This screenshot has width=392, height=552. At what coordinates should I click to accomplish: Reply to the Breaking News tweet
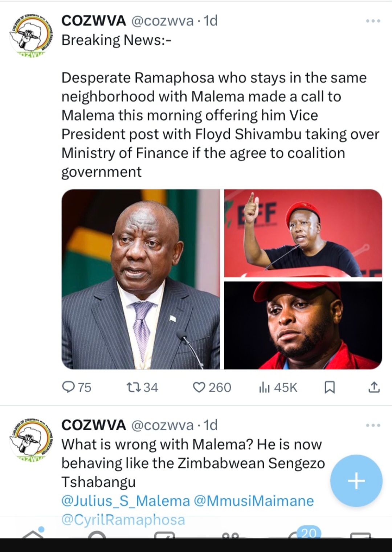[x=69, y=387]
